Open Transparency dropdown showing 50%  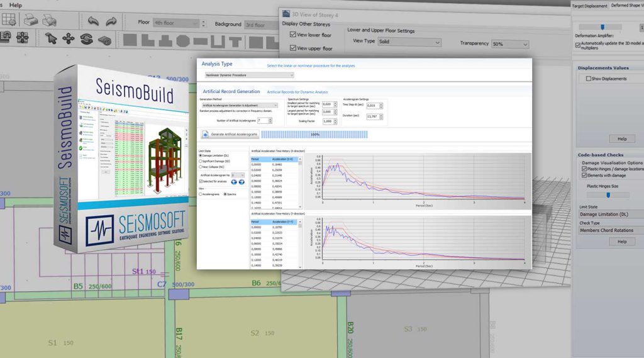click(509, 44)
